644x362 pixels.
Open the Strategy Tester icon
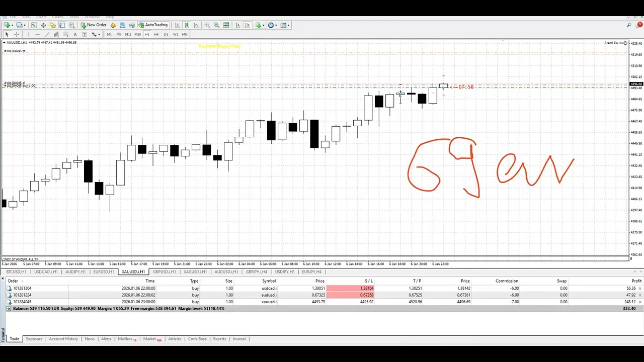click(x=72, y=25)
